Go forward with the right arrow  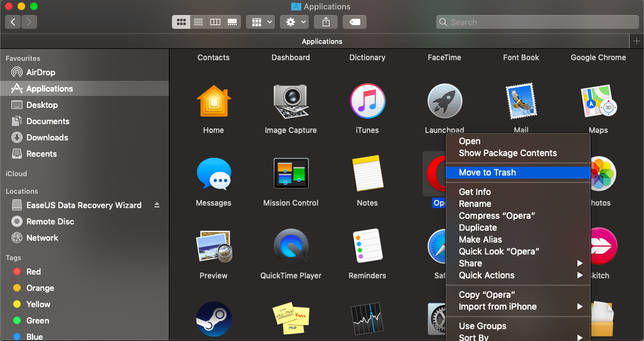click(29, 22)
